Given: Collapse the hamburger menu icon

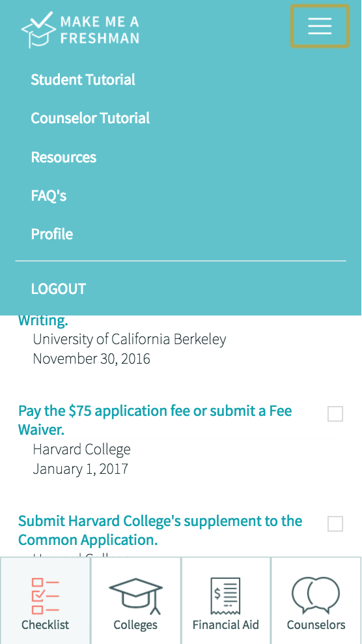Looking at the screenshot, I should pos(320,26).
